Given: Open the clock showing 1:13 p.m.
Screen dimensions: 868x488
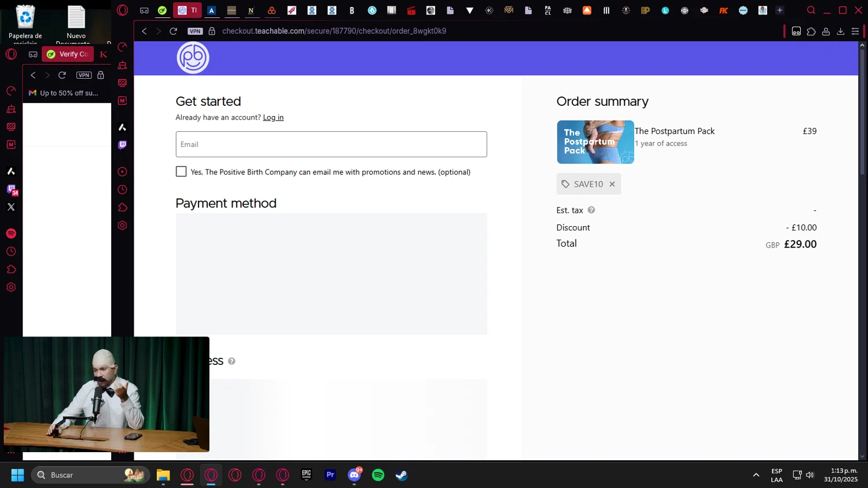Looking at the screenshot, I should (x=841, y=475).
